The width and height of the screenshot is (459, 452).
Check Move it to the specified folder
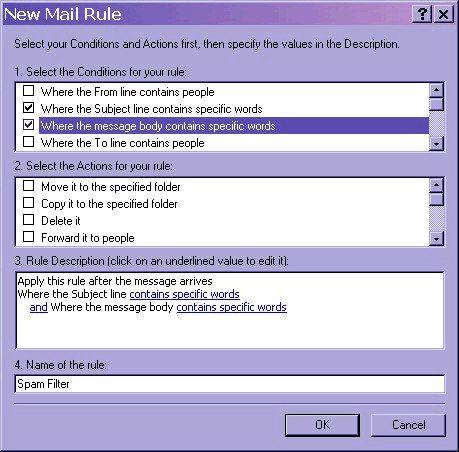click(29, 186)
